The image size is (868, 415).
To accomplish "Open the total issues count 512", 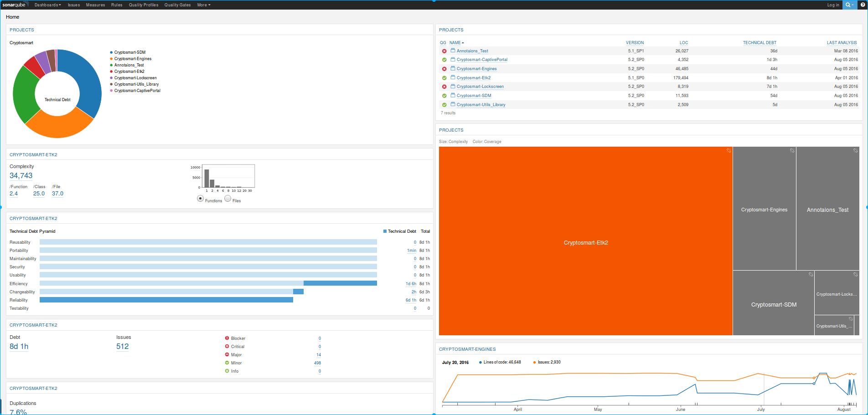I will point(123,347).
